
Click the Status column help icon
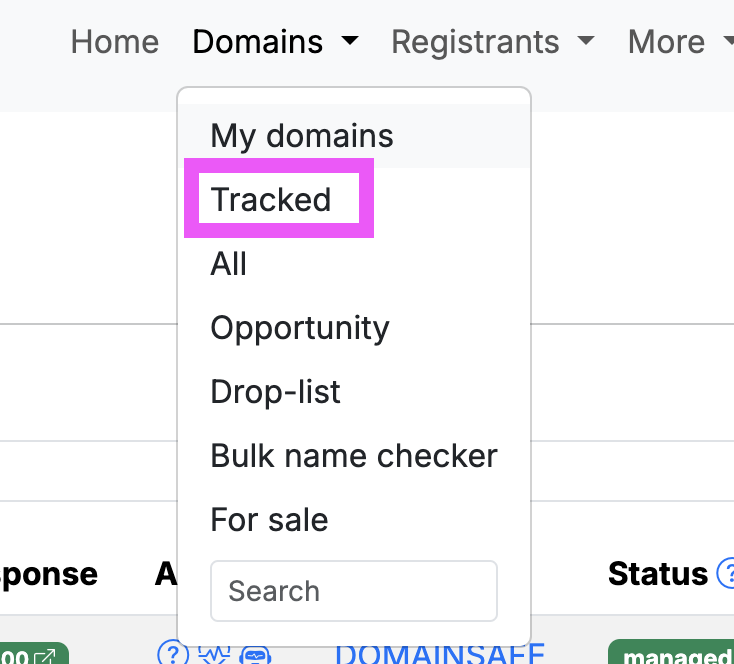(x=725, y=574)
